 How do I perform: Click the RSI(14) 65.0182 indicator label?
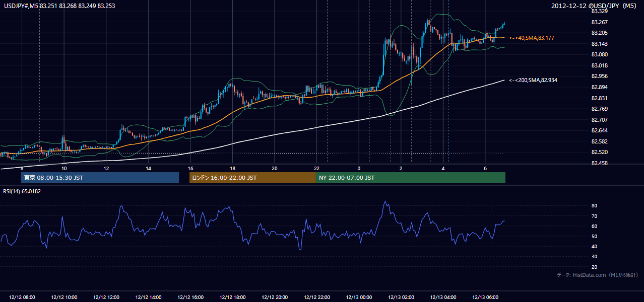tap(22, 191)
